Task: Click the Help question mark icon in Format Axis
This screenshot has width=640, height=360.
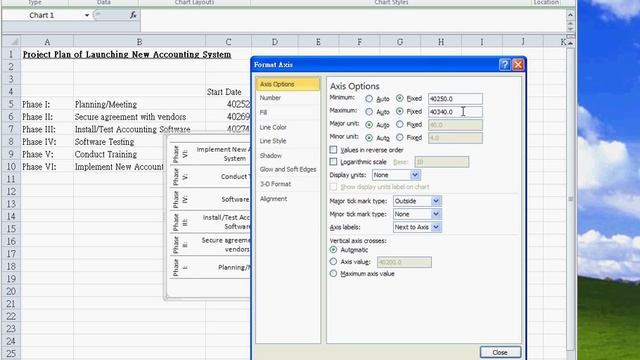Action: click(504, 64)
